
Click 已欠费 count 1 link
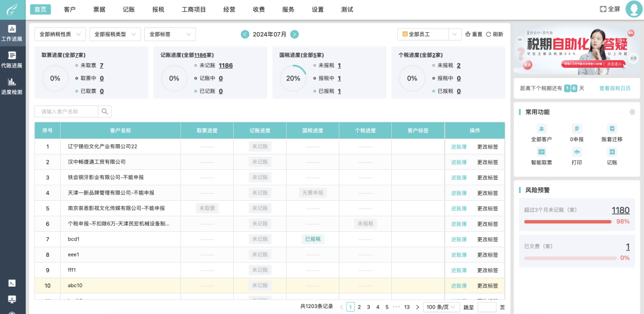[627, 247]
